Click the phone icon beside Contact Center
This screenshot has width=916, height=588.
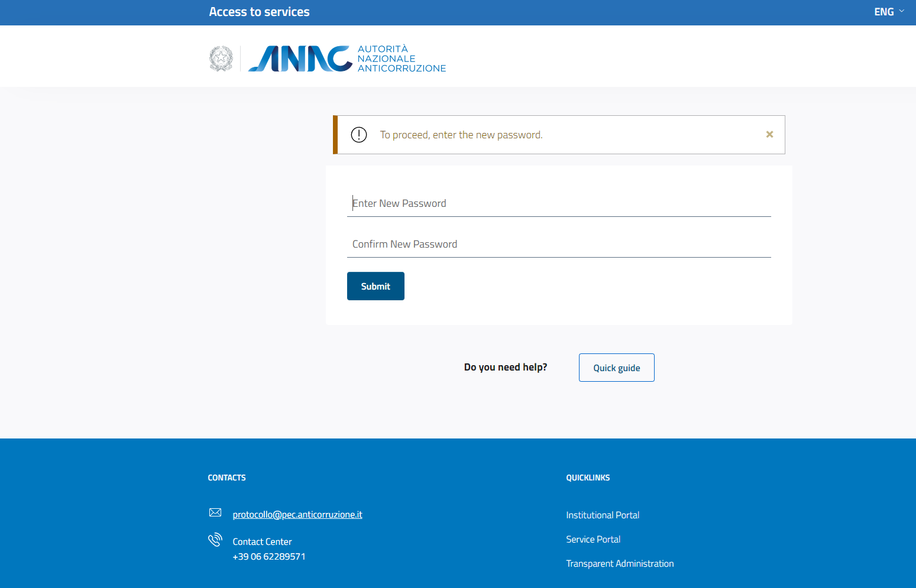[x=215, y=540]
